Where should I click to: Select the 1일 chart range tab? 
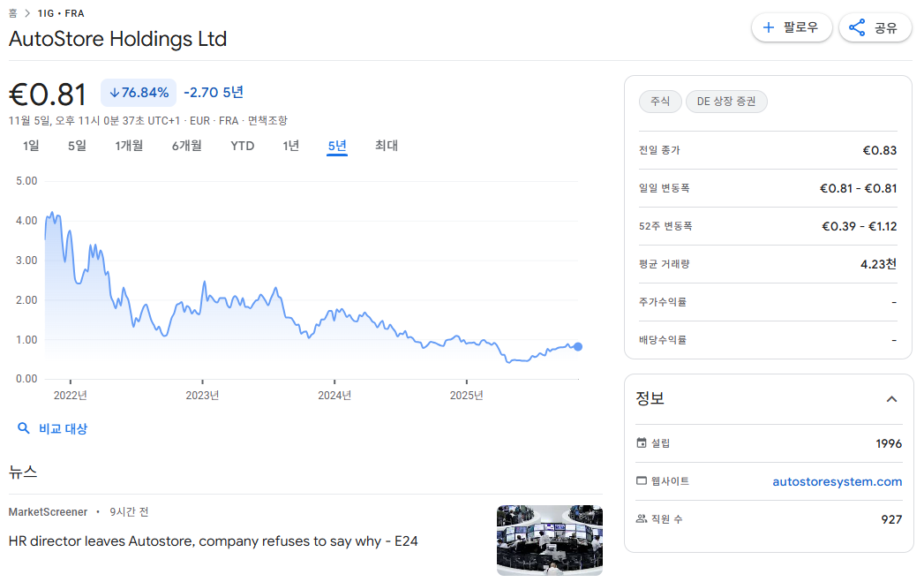click(31, 146)
